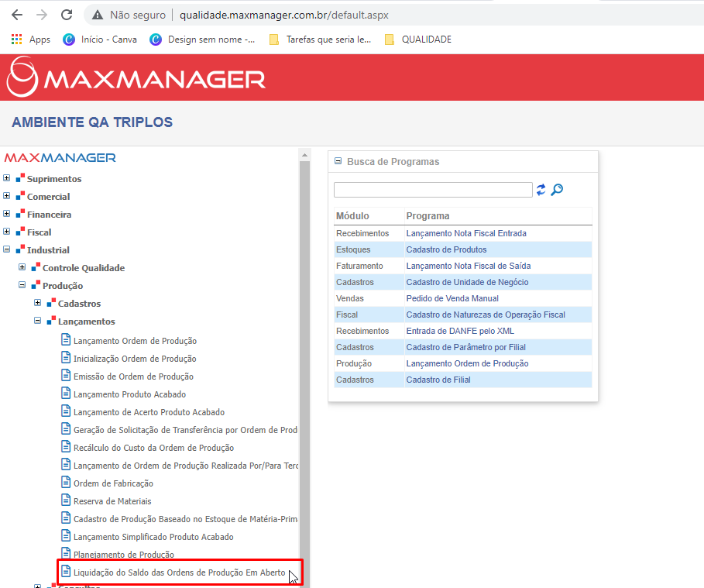704x588 pixels.
Task: Select the Industrial tree label
Action: point(48,250)
